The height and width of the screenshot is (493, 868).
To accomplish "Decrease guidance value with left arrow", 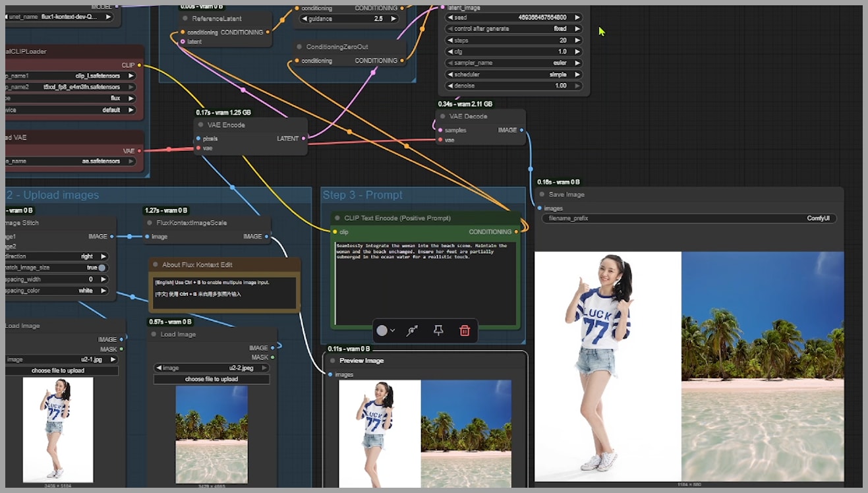I will point(304,18).
